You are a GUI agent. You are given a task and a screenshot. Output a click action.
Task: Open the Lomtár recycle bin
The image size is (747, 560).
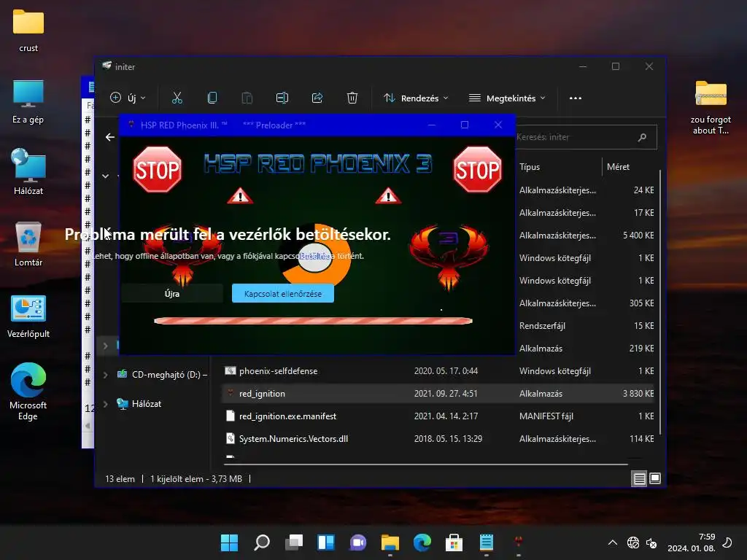(x=28, y=244)
